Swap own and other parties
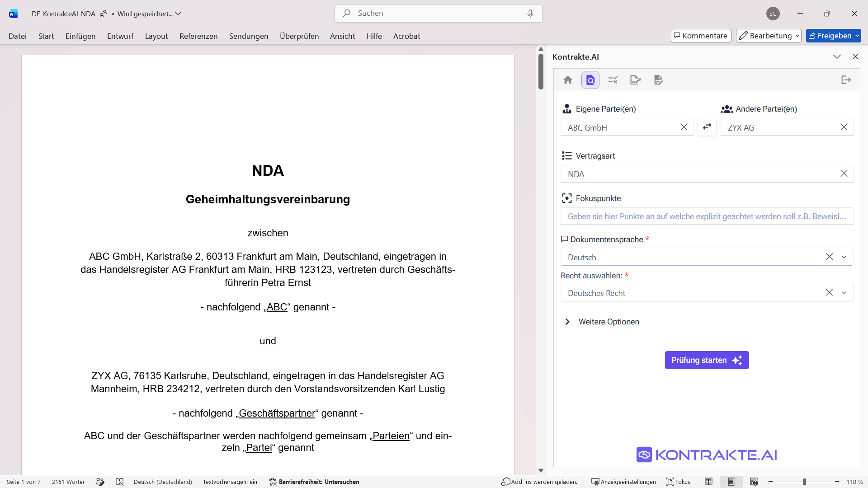 point(707,127)
